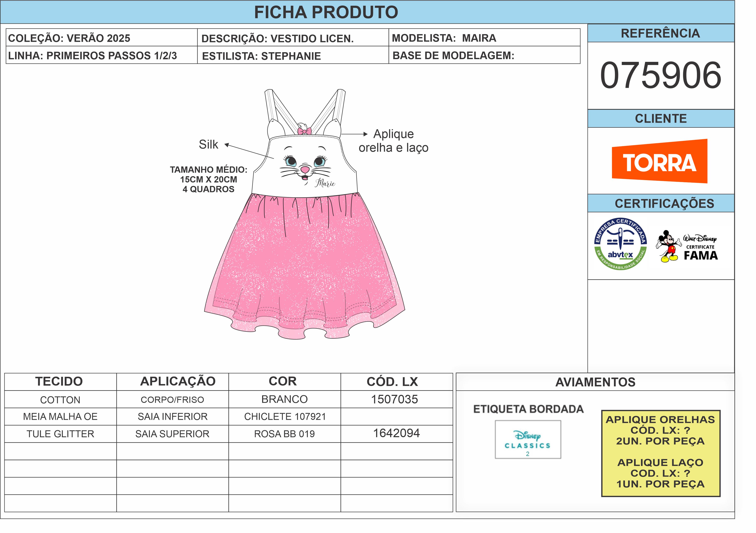Click the TECIDO column header
Image resolution: width=756 pixels, height=533 pixels.
coord(59,381)
